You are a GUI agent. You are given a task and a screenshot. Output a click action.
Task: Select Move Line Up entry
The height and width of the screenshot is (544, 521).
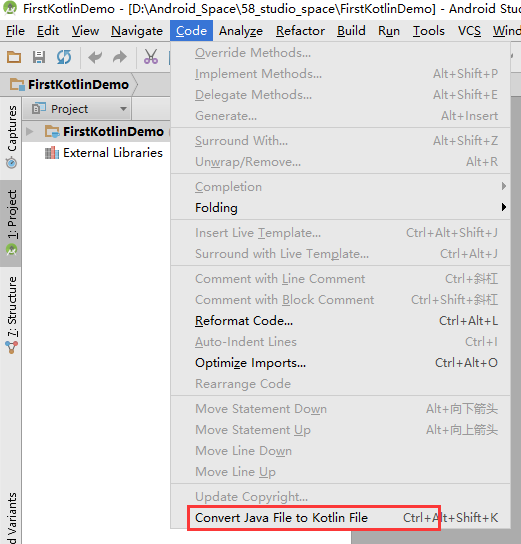(341, 472)
